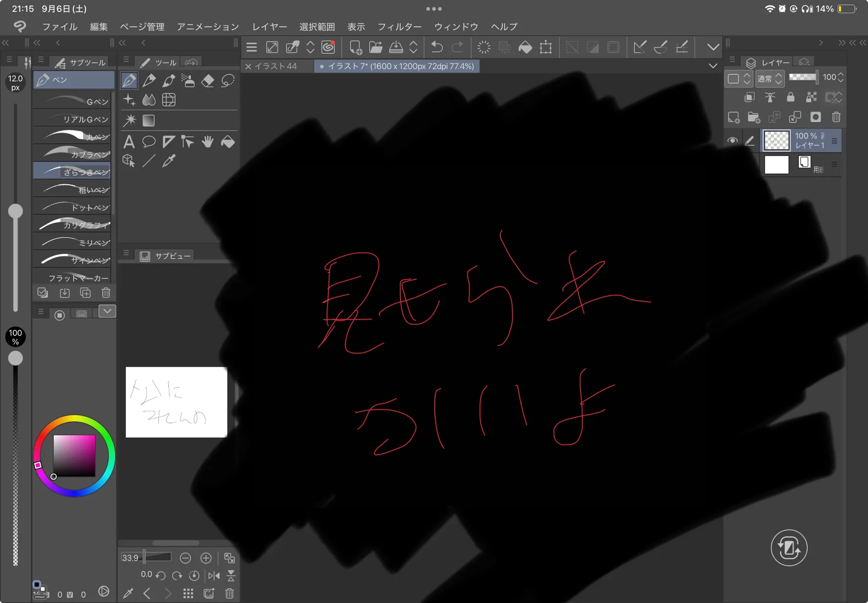Image resolution: width=868 pixels, height=603 pixels.
Task: Select the Airbrush tool
Action: pos(188,80)
